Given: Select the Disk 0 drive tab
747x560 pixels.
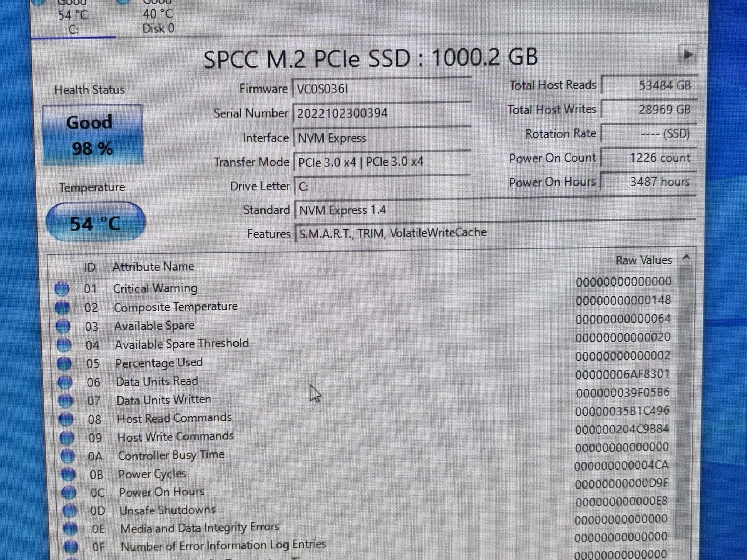Looking at the screenshot, I should 158,17.
